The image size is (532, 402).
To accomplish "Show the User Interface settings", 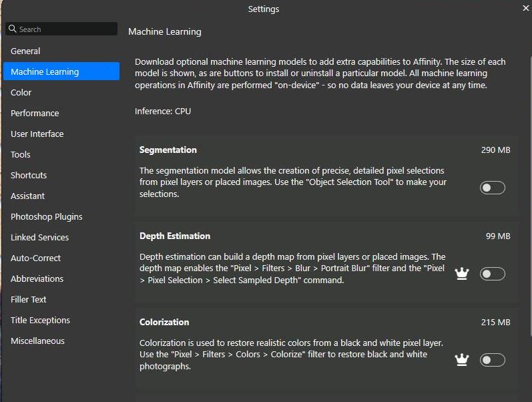I will tap(37, 134).
